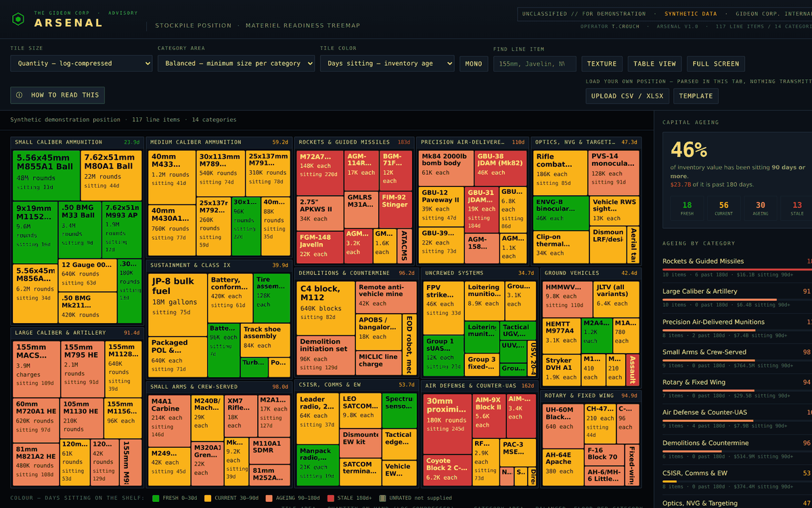Screen dimensions: 812x508
Task: Select the Medium Caliber Ammunition category header
Action: (x=219, y=142)
